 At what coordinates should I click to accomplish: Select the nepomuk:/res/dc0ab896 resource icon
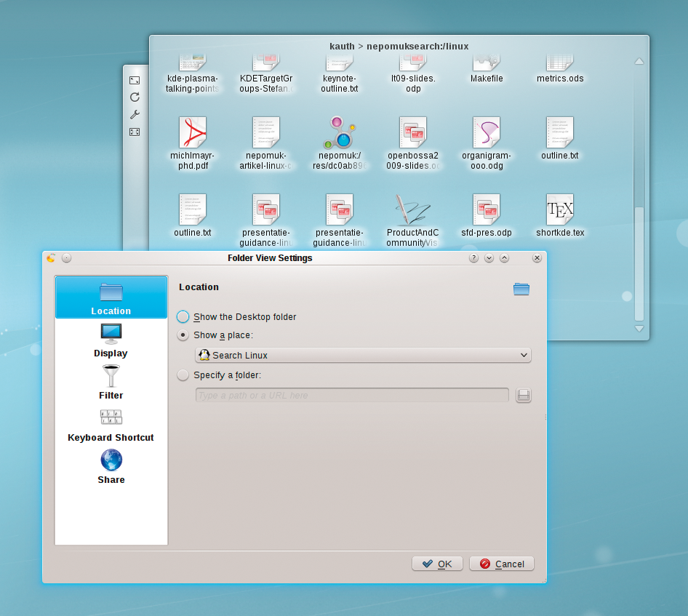pyautogui.click(x=339, y=132)
